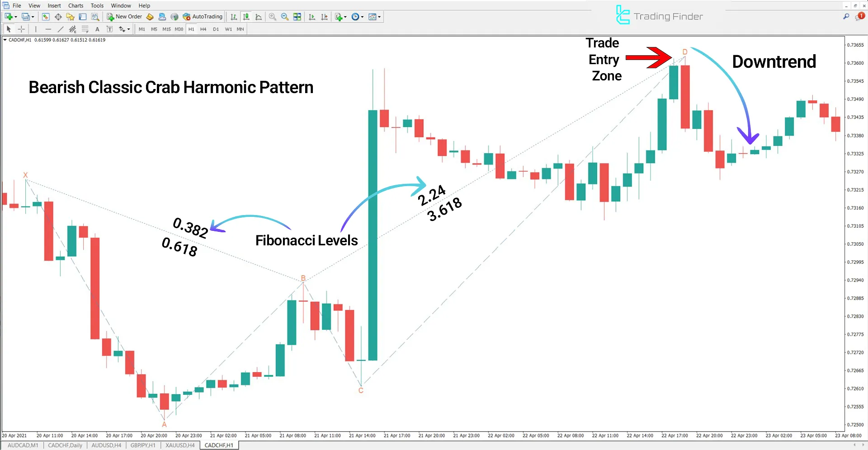This screenshot has height=450, width=868.
Task: Enable candlestick chart mode
Action: click(x=246, y=17)
